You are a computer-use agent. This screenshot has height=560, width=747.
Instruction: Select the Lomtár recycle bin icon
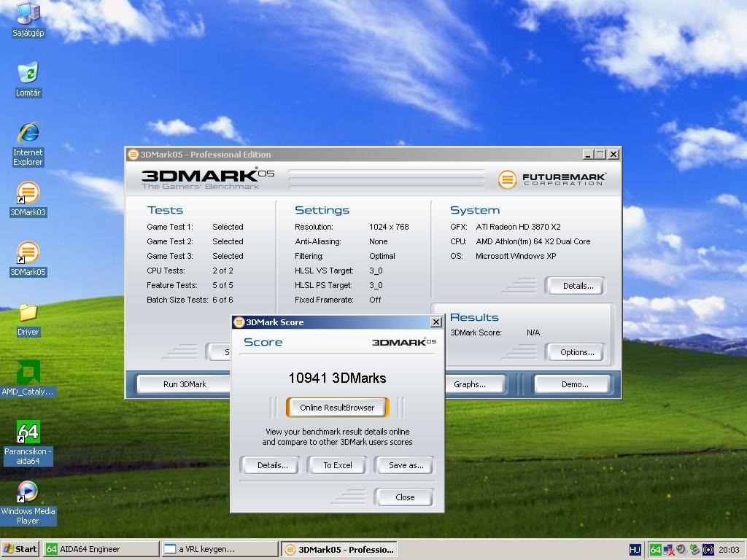point(28,79)
